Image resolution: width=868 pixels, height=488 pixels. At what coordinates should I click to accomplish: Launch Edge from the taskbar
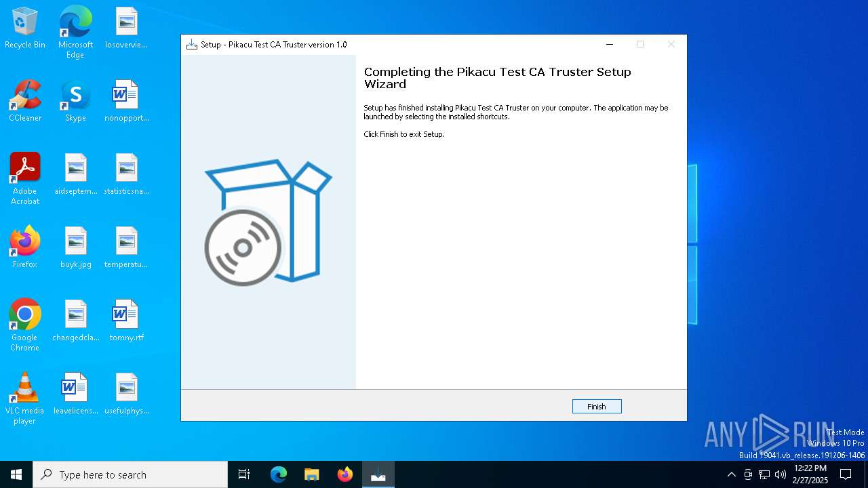279,474
